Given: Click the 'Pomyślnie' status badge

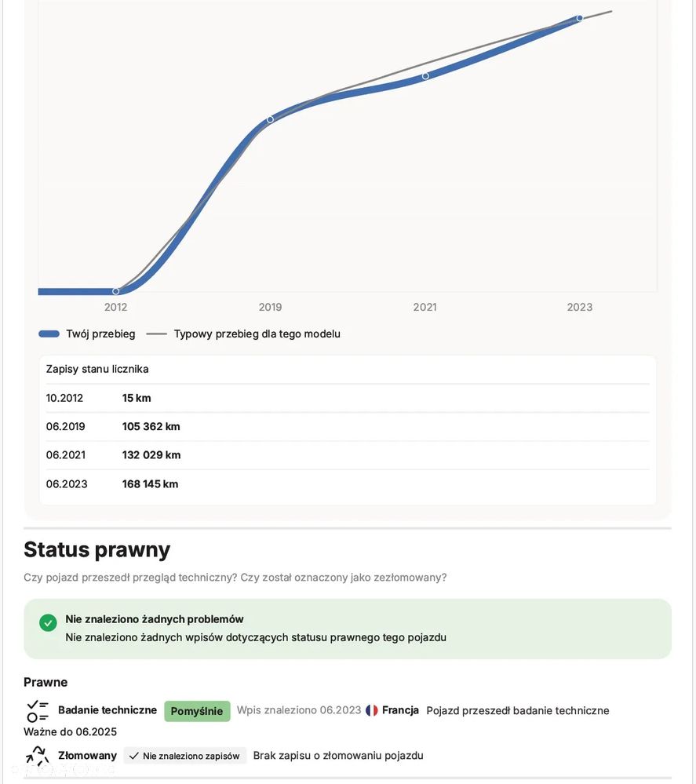Looking at the screenshot, I should pos(197,711).
